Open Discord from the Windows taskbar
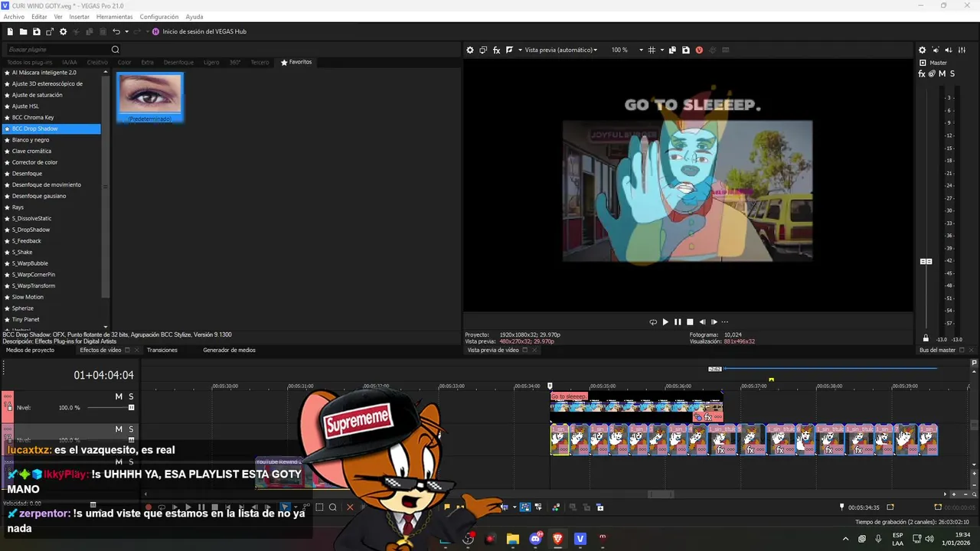This screenshot has width=980, height=551. coord(535,539)
